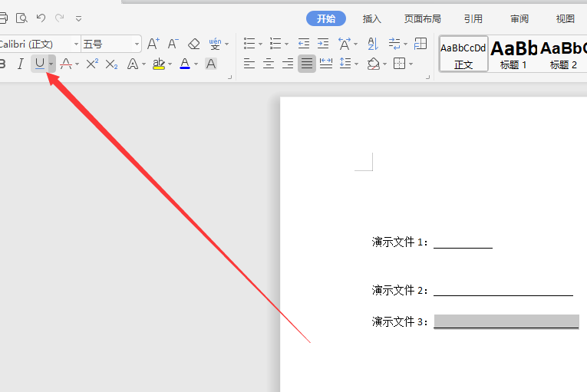Toggle italic formatting
Image resolution: width=587 pixels, height=392 pixels.
click(x=21, y=64)
